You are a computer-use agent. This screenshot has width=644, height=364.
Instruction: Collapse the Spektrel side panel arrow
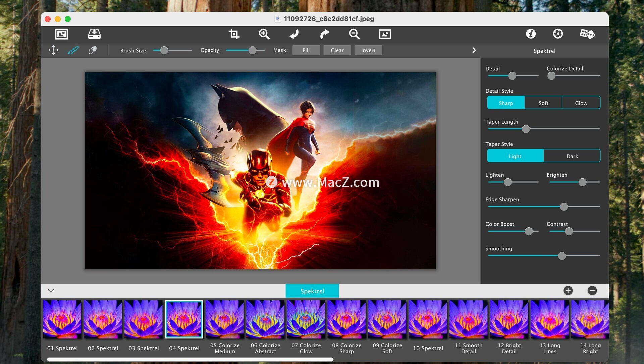coord(474,50)
